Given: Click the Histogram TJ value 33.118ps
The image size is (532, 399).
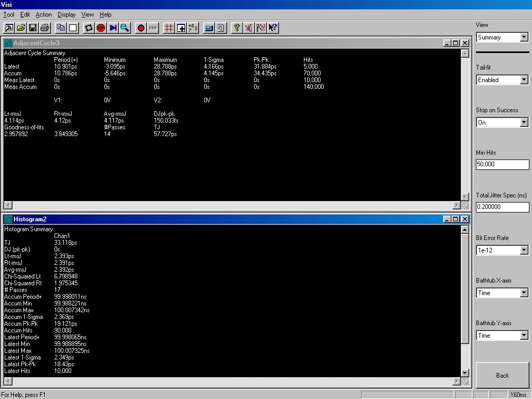Looking at the screenshot, I should (65, 243).
